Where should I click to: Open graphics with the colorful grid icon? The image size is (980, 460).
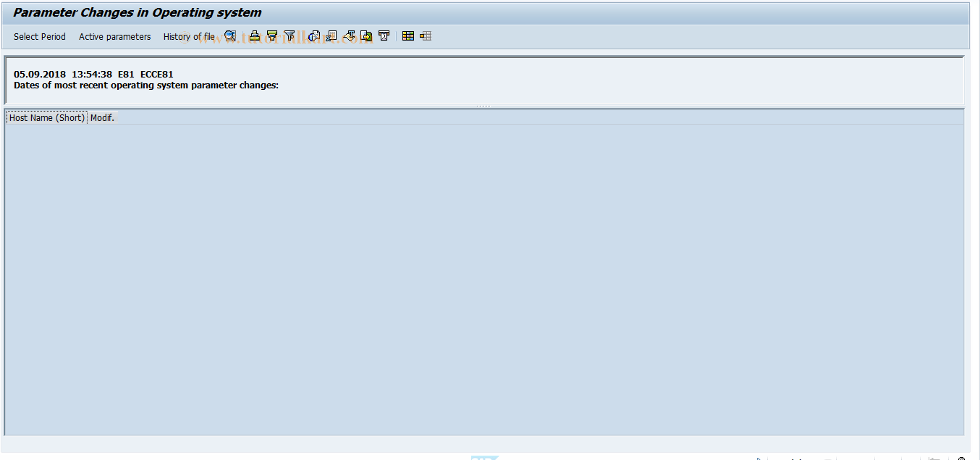point(407,35)
